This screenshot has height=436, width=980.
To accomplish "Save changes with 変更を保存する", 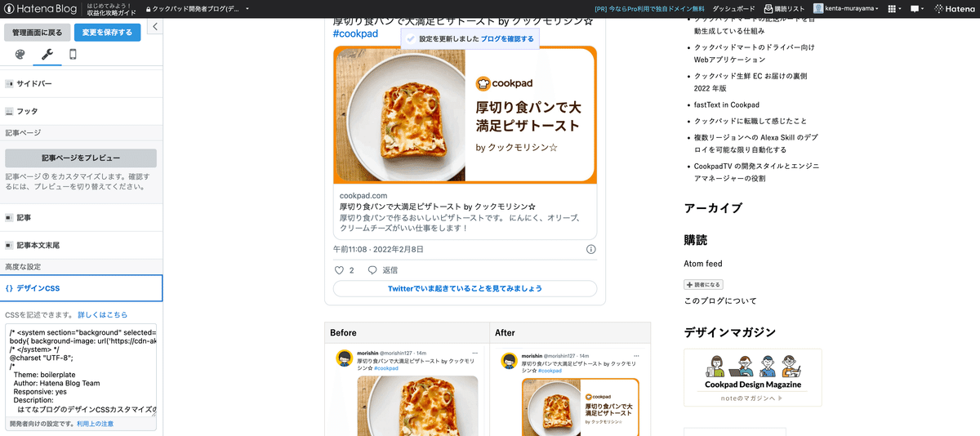I will click(108, 33).
